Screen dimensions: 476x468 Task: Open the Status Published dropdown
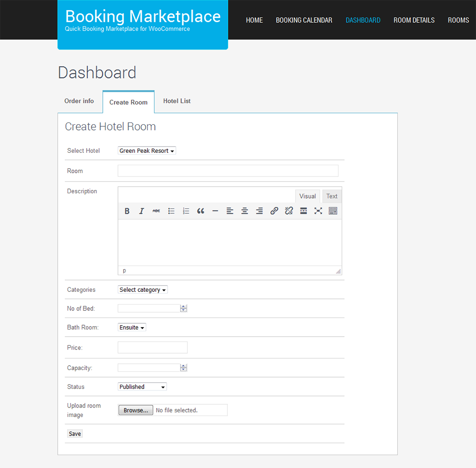142,387
